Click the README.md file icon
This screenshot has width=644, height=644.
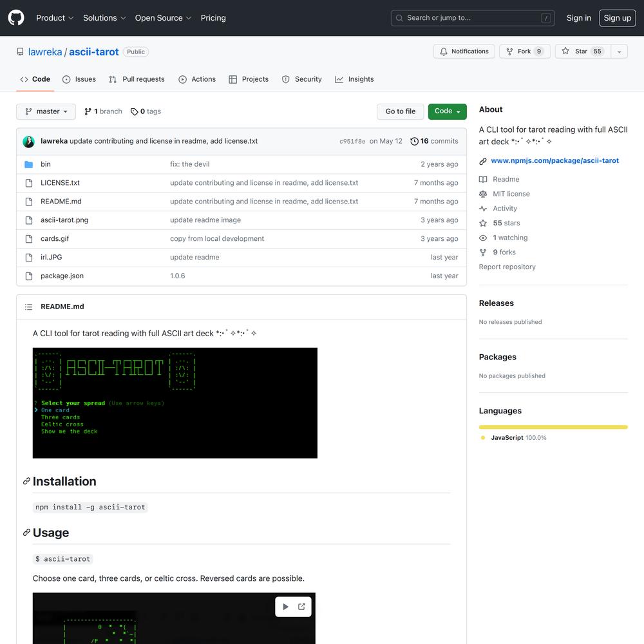[29, 201]
